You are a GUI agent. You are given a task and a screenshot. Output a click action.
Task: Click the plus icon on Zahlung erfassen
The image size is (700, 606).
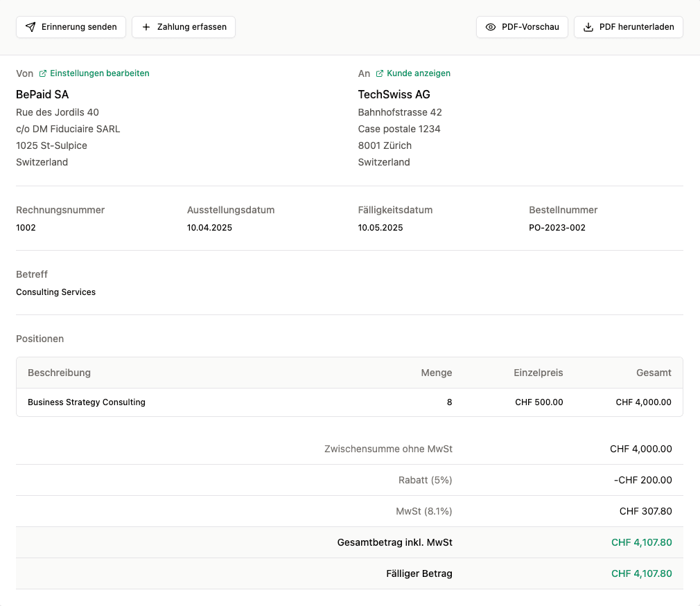[x=146, y=27]
